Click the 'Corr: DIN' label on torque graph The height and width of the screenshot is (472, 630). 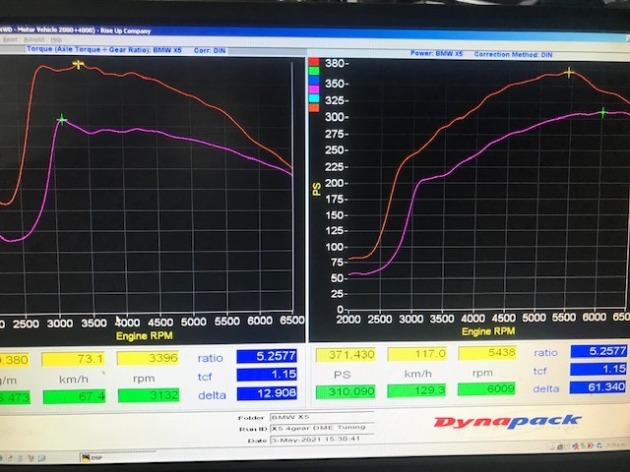click(209, 51)
